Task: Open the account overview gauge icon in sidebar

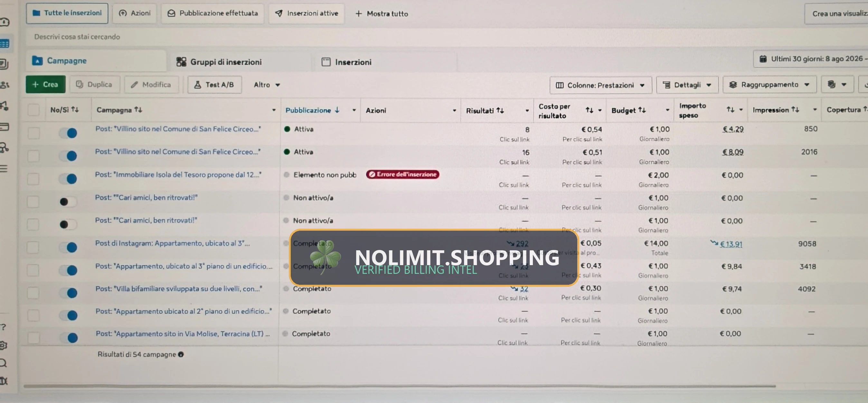Action: [x=5, y=22]
